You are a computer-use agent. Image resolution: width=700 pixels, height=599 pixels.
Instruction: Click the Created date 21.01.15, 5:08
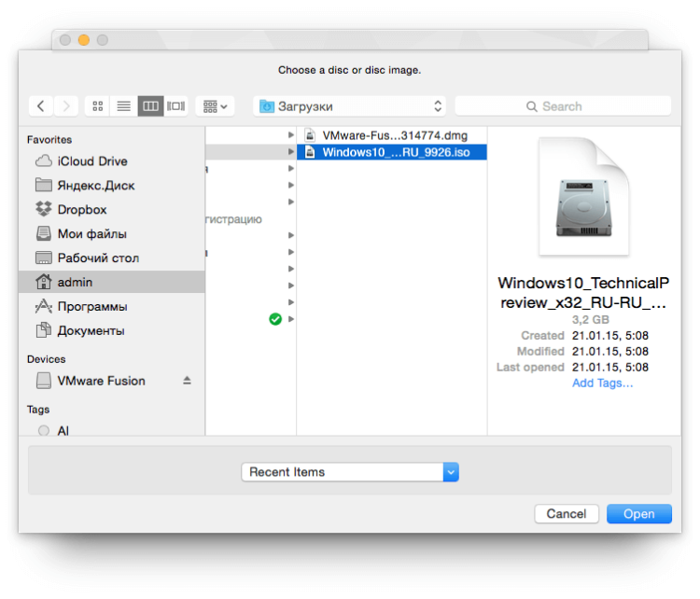[609, 336]
